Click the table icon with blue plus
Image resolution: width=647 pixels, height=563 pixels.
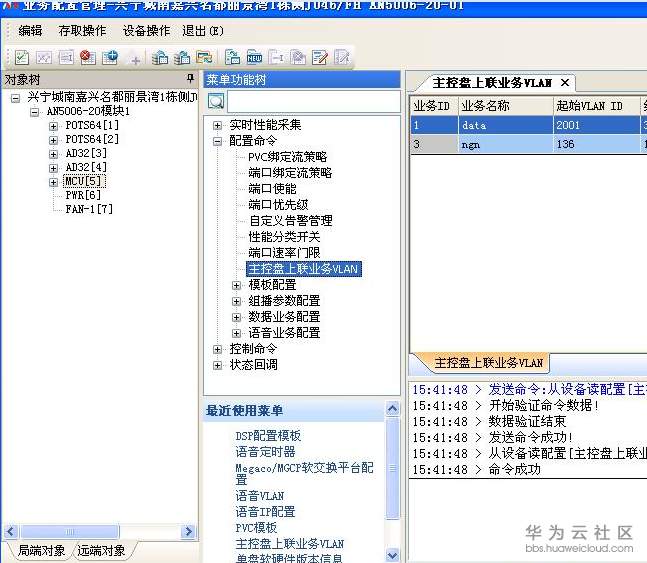[110, 57]
